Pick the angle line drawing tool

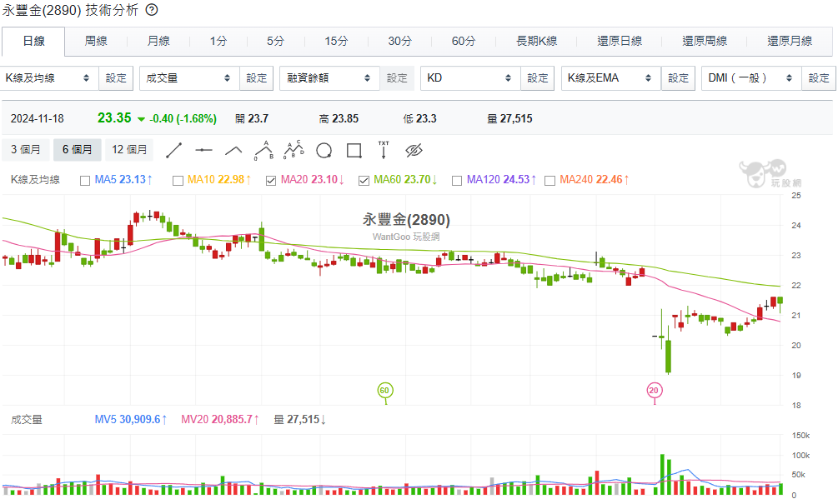233,150
